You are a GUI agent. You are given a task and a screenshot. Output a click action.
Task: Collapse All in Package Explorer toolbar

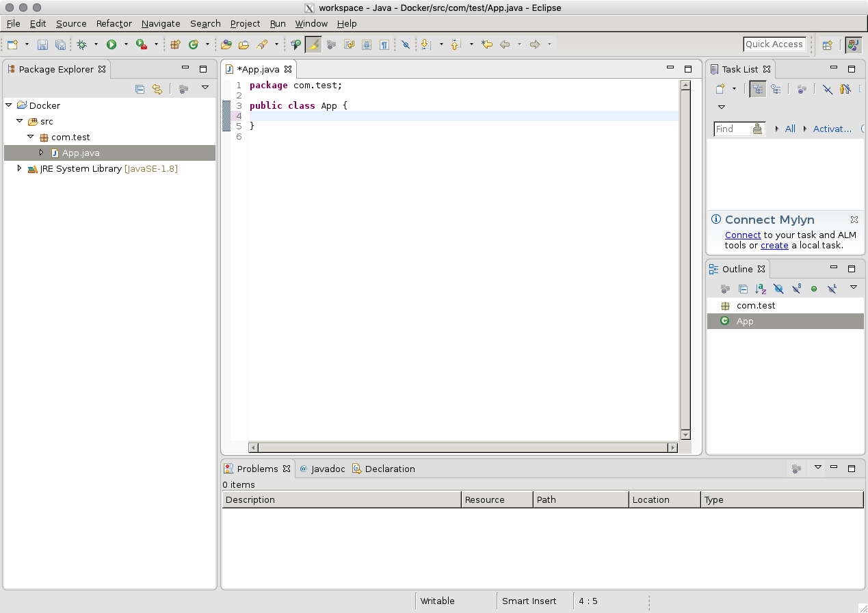[140, 89]
